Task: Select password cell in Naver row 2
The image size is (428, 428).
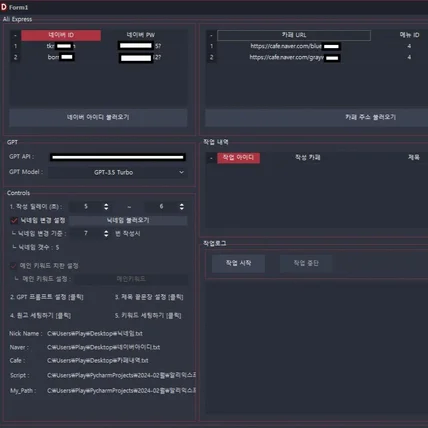Action: coord(141,57)
